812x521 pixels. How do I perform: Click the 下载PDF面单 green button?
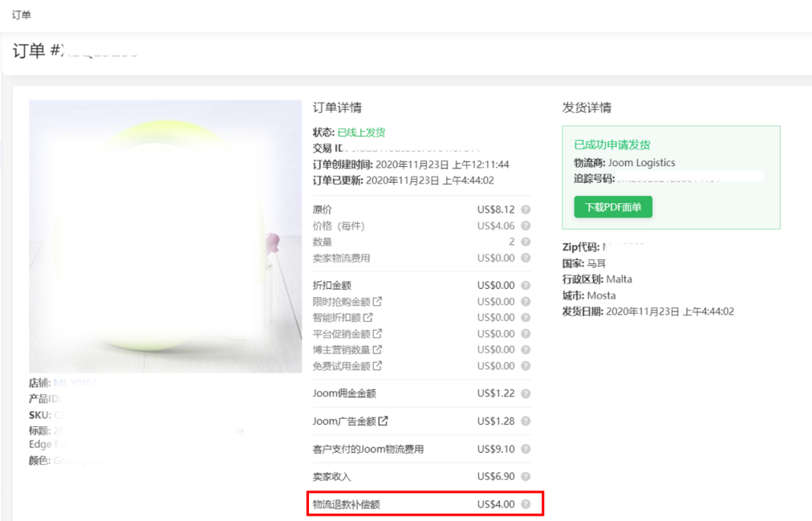click(613, 206)
